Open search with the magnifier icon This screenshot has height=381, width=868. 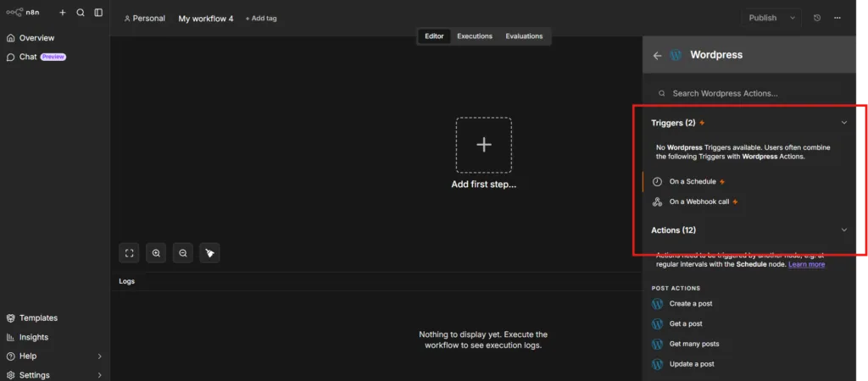[81, 12]
